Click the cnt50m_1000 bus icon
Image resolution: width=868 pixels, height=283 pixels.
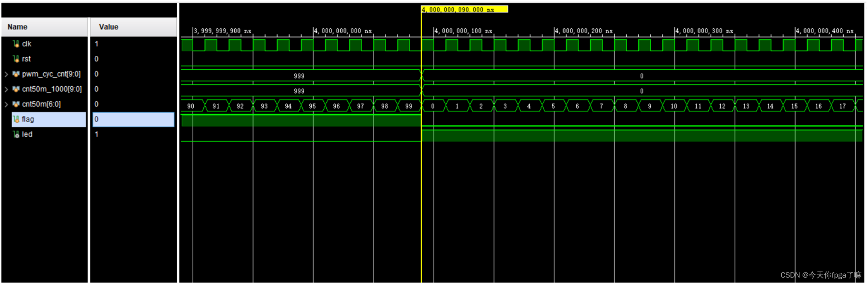point(16,89)
